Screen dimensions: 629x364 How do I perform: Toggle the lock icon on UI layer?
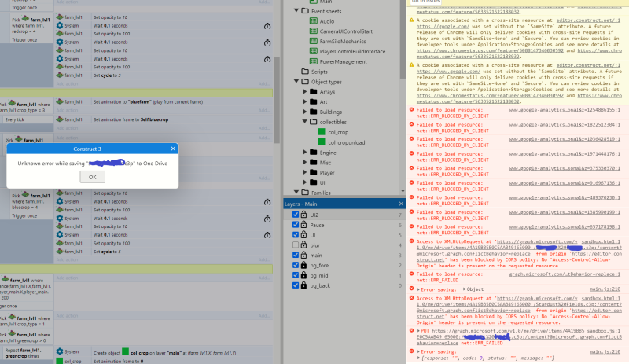(303, 234)
